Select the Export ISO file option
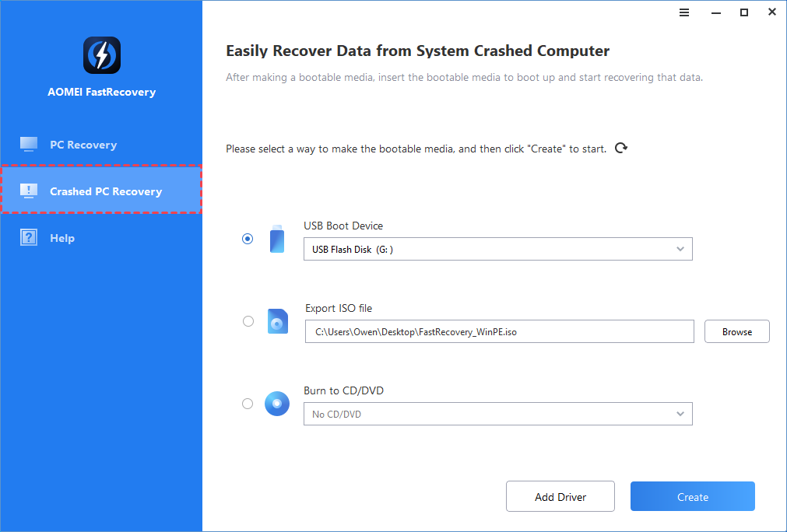Viewport: 787px width, 532px height. tap(247, 321)
